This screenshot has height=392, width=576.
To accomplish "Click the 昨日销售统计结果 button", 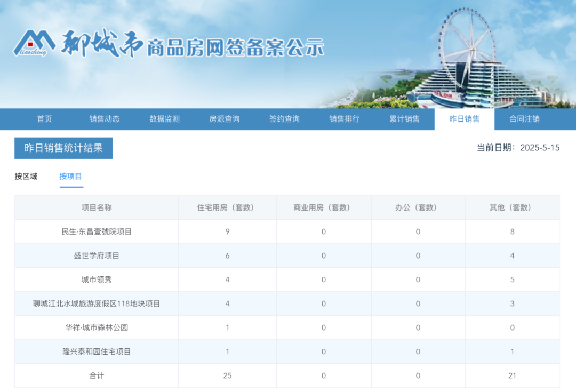I will pos(63,148).
